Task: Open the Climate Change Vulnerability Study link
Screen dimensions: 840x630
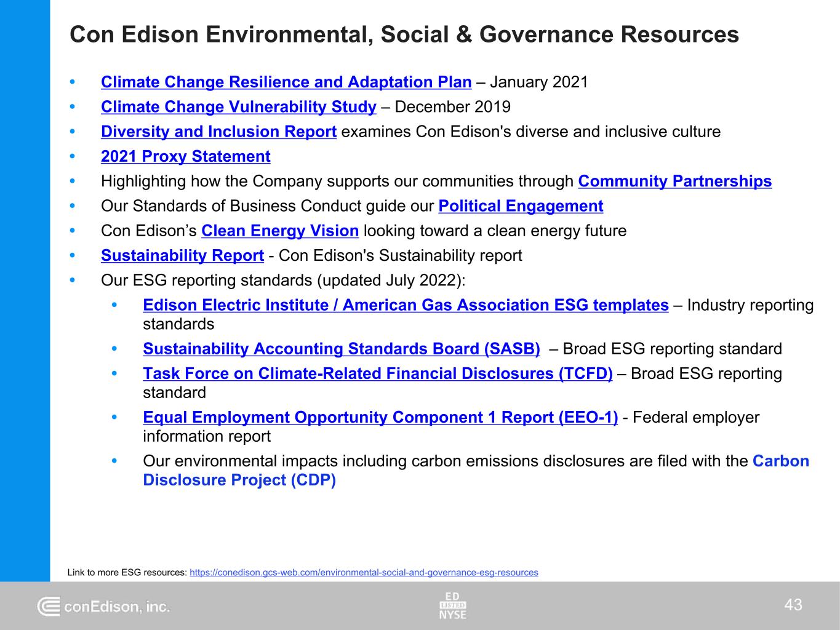Action: [x=238, y=107]
